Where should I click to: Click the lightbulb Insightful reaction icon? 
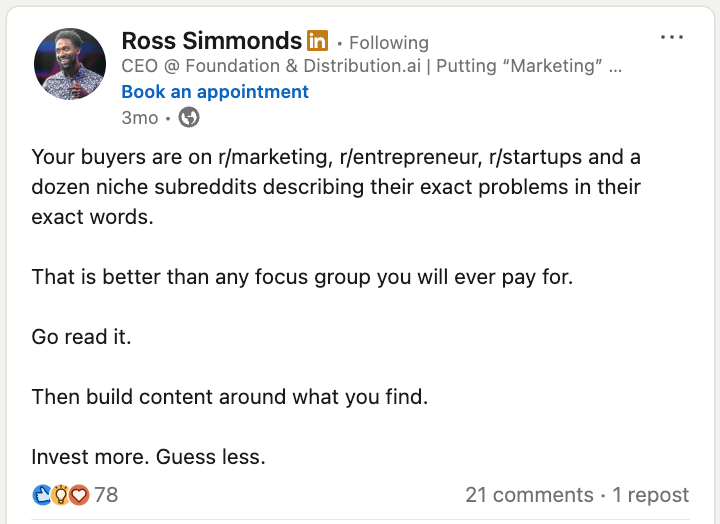[60, 495]
